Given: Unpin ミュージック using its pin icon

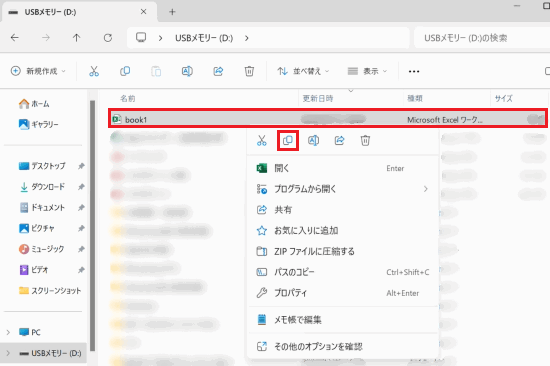Looking at the screenshot, I should (81, 249).
